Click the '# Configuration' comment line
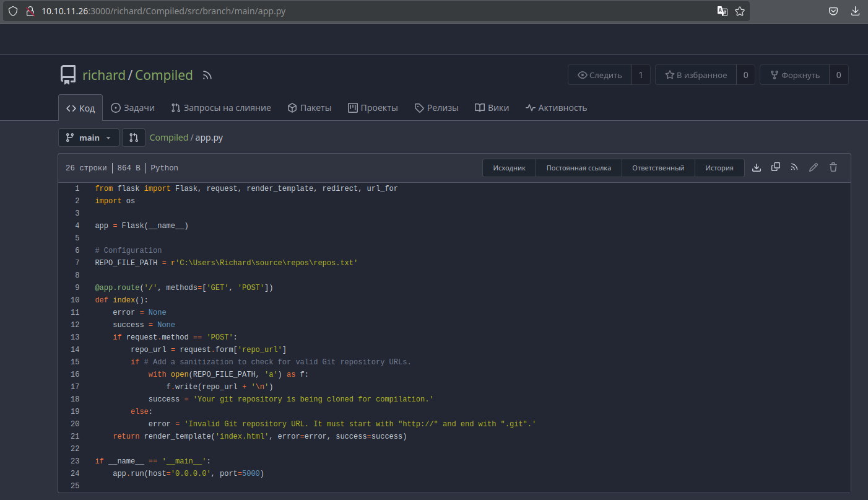Viewport: 868px width, 500px height. coord(128,250)
